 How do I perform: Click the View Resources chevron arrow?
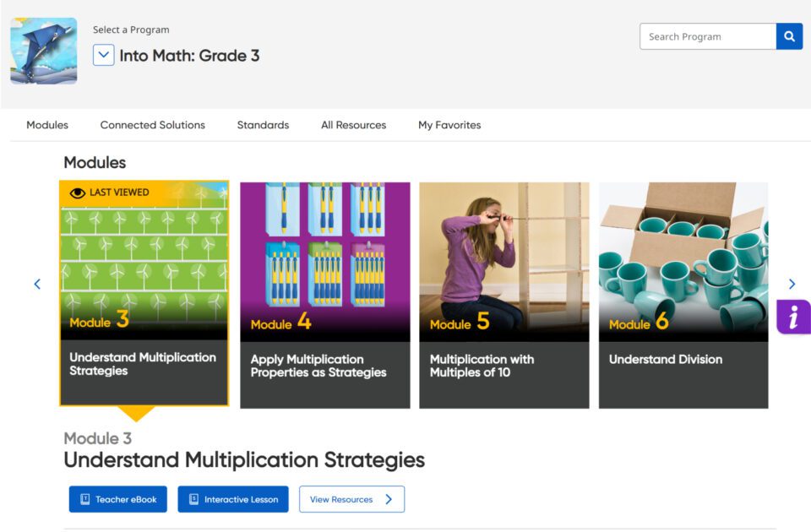[389, 499]
